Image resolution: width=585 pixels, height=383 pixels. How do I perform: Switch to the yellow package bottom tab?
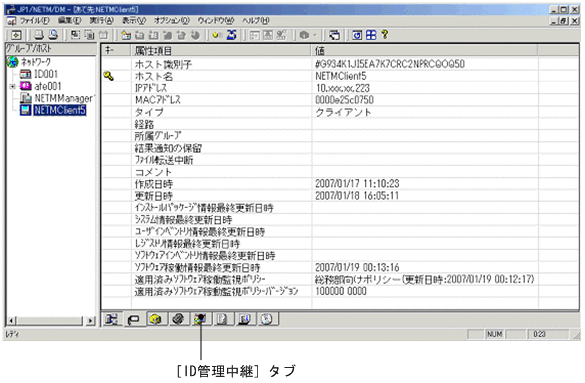tap(156, 319)
